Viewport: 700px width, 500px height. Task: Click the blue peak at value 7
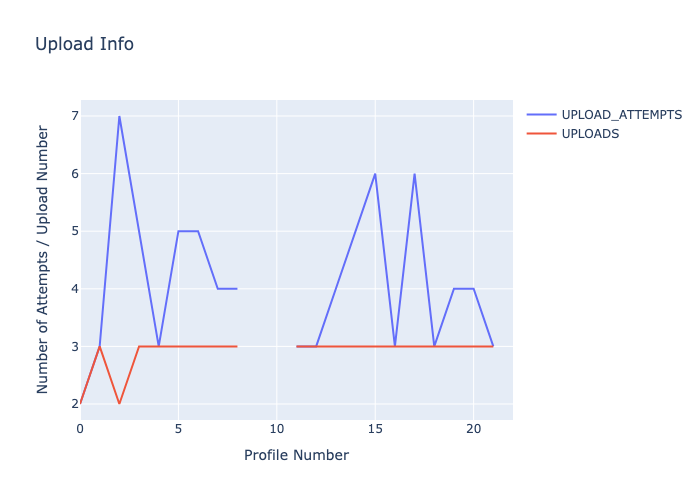pyautogui.click(x=119, y=116)
